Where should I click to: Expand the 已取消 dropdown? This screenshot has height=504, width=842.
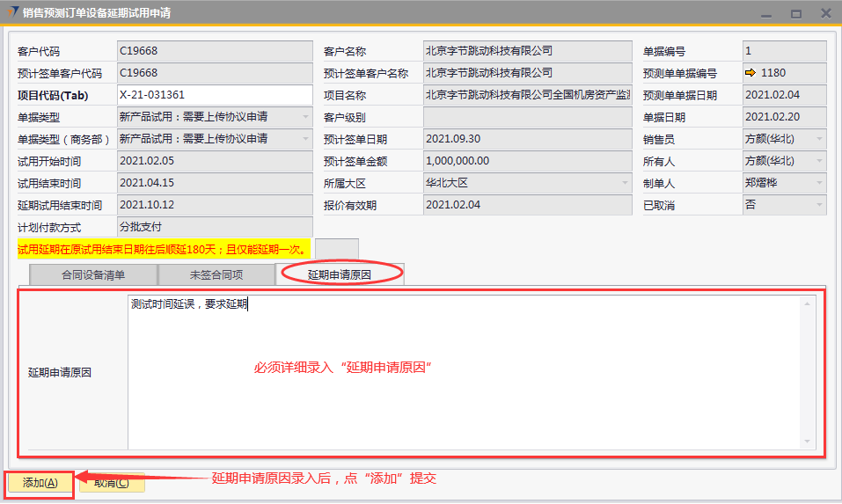coord(819,205)
